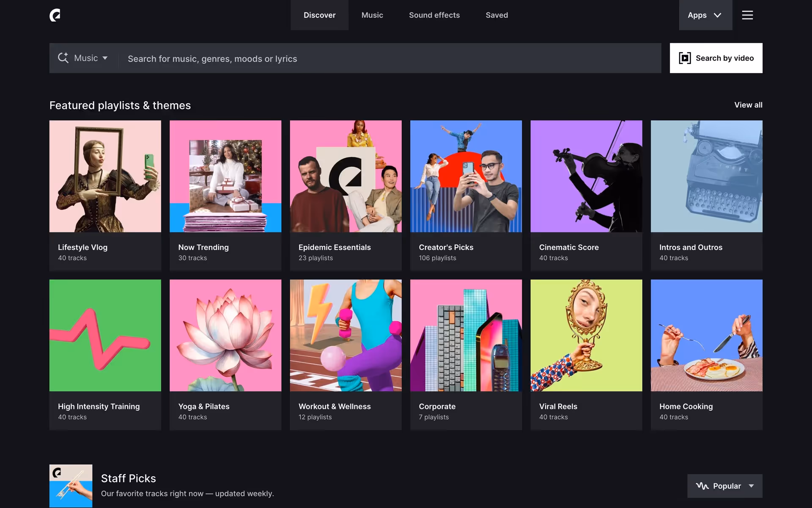Screen dimensions: 812x508
Task: Go to the Sound effects tab
Action: pos(434,15)
